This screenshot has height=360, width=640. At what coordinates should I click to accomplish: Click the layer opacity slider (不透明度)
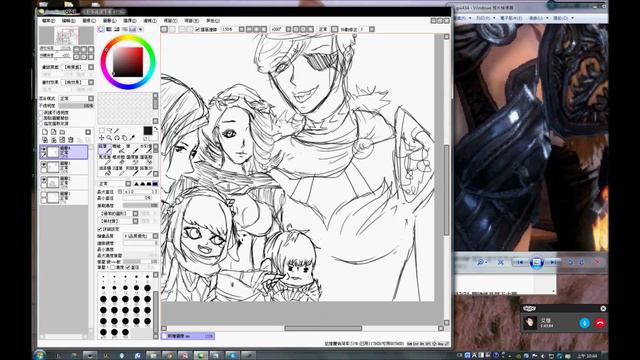point(76,106)
